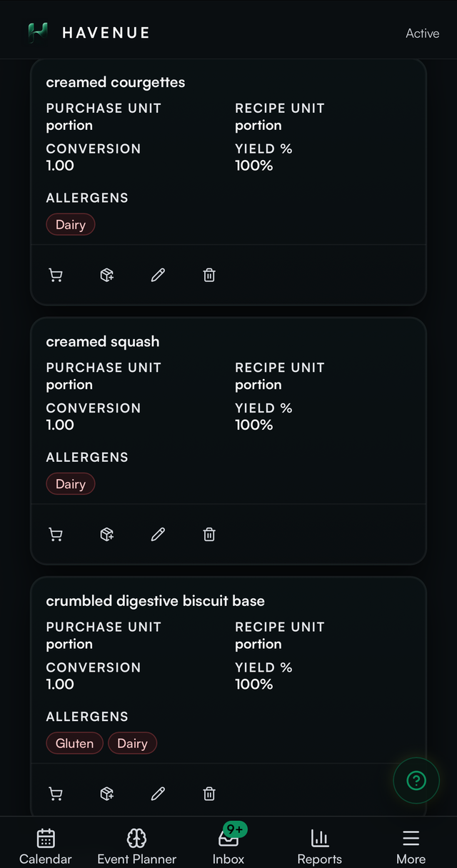This screenshot has width=457, height=868.
Task: Add creamed courgettes to the shopping cart
Action: [x=56, y=275]
